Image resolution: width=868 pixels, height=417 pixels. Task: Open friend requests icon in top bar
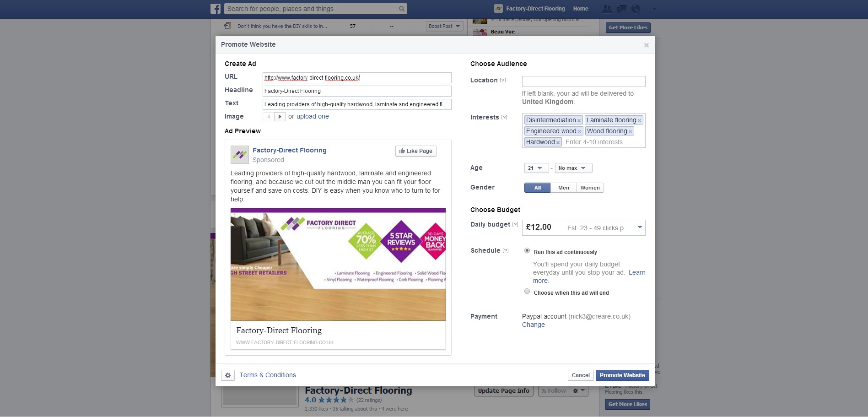(x=607, y=9)
